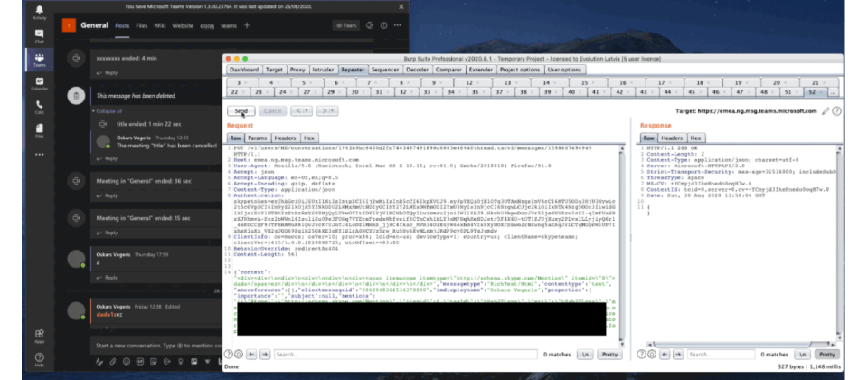
Task: Select Teams icon in Teams sidebar
Action: tap(39, 60)
